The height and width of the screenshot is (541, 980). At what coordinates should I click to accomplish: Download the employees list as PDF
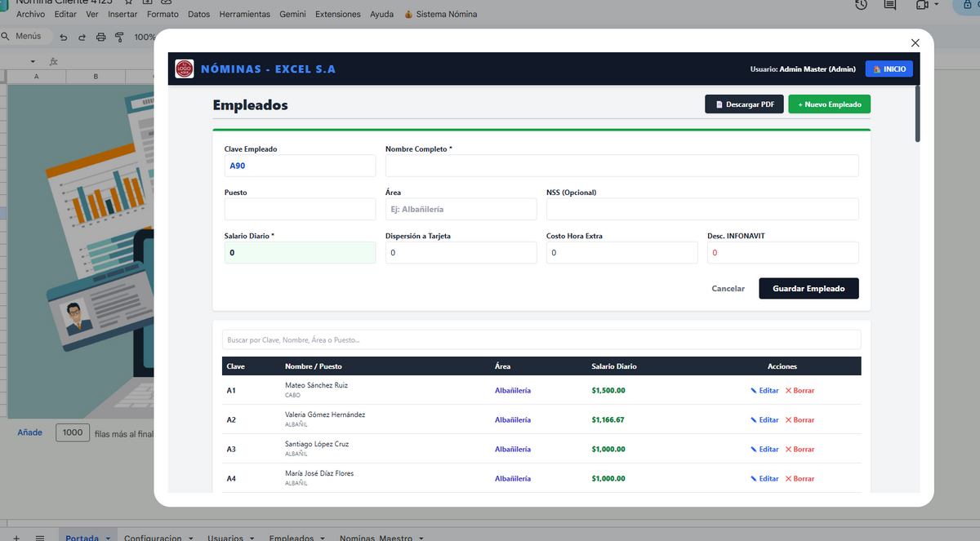pyautogui.click(x=745, y=104)
